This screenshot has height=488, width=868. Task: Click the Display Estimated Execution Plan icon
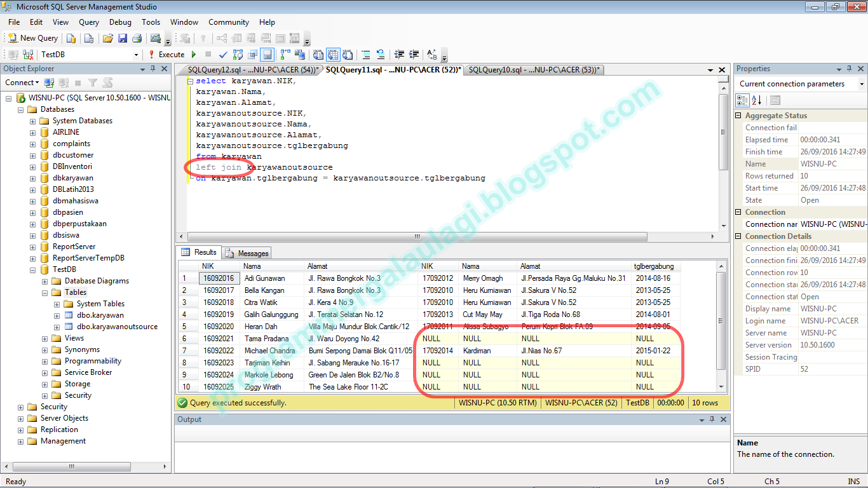(x=238, y=55)
